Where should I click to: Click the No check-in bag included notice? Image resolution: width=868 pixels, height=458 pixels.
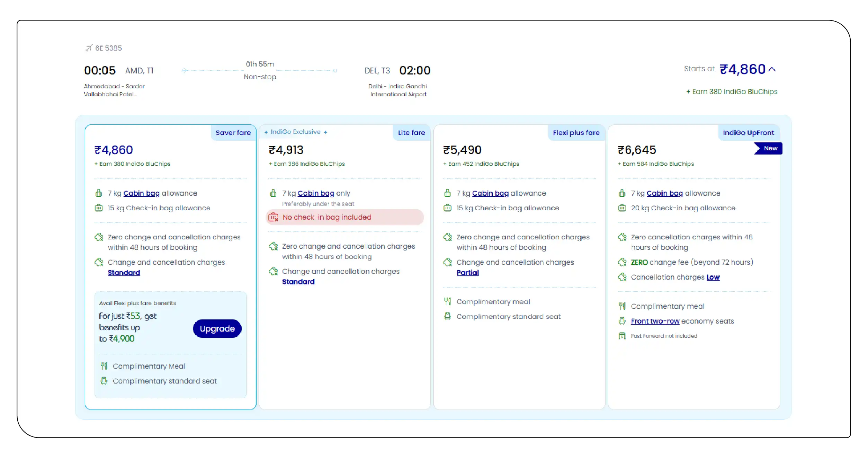[x=345, y=217]
